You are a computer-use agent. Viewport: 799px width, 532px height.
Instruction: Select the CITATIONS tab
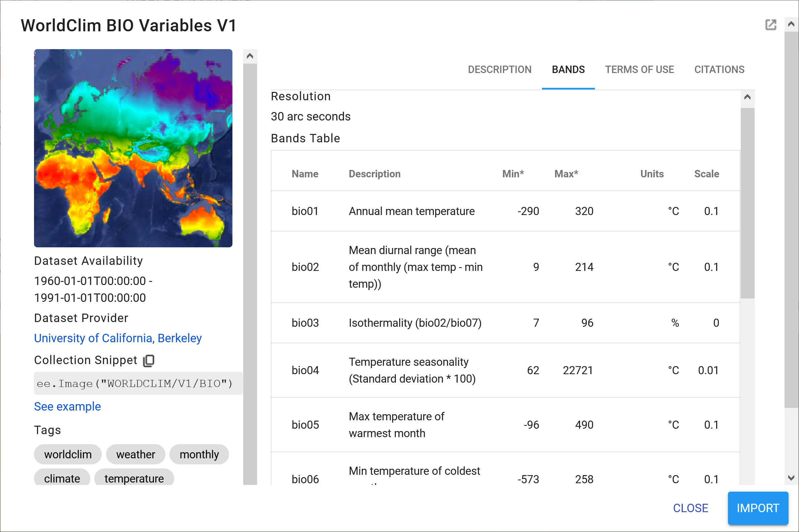(719, 69)
